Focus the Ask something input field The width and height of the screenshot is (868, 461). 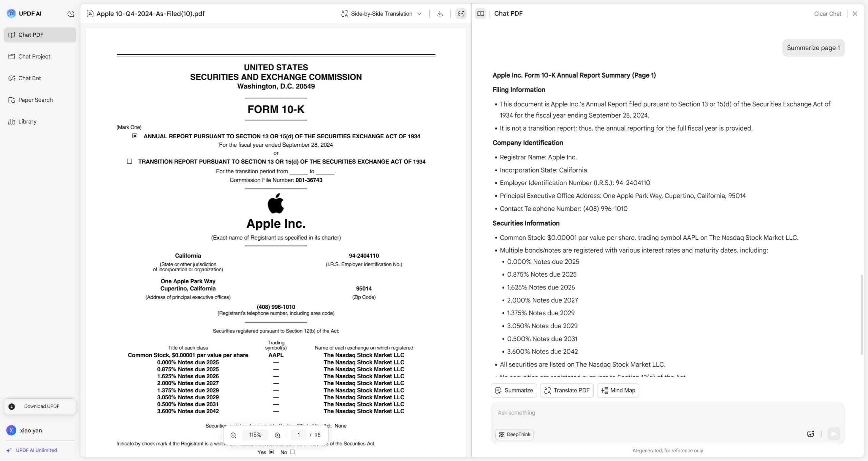[x=667, y=413]
